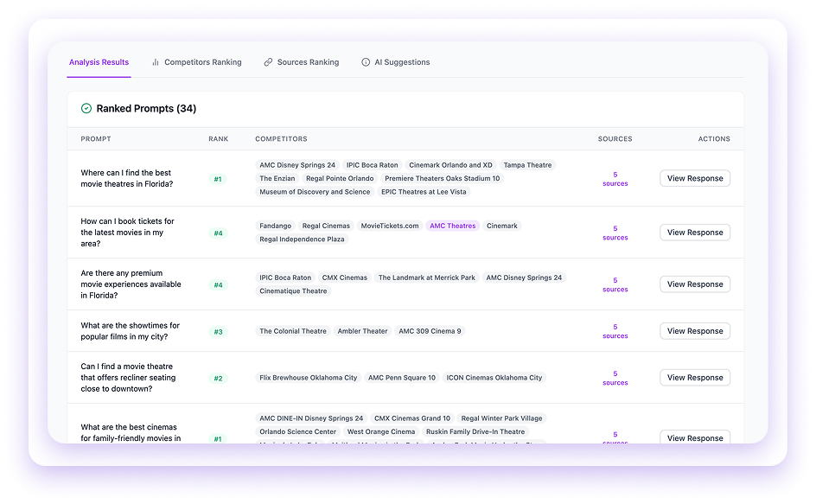
Task: Select the Ruskin Family Drive-In Theatre tag
Action: click(x=475, y=431)
